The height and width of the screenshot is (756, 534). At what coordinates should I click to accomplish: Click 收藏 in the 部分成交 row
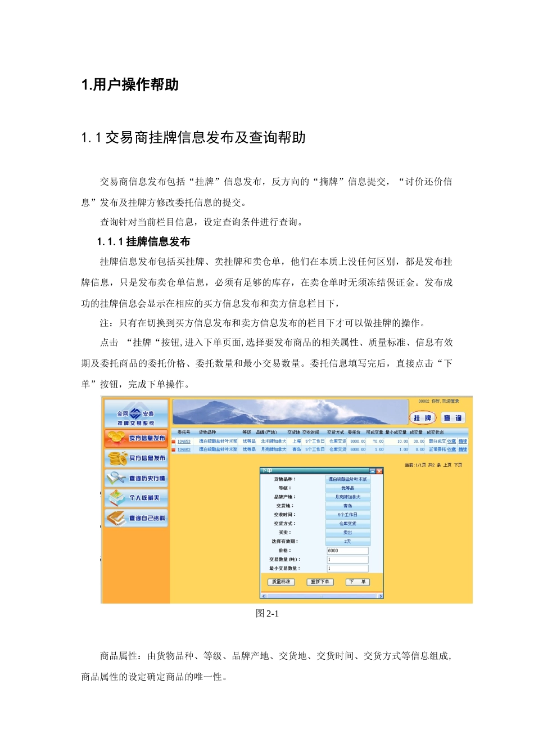451,442
